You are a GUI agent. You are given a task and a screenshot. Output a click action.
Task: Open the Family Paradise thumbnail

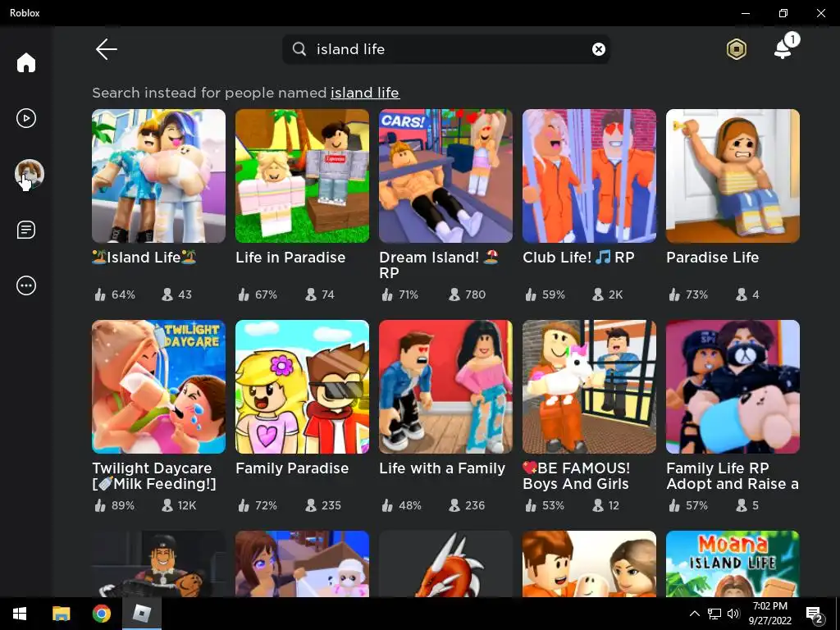302,387
